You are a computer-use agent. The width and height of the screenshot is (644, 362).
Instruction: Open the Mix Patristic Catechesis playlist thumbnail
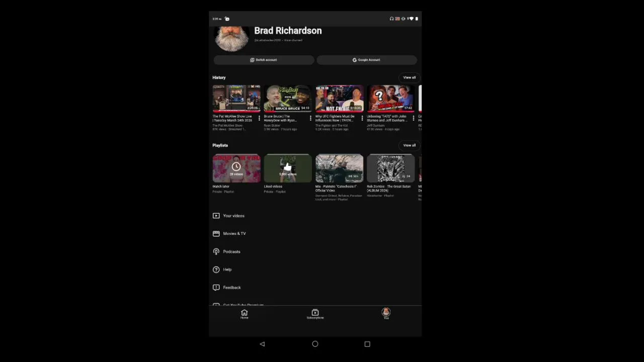point(339,168)
